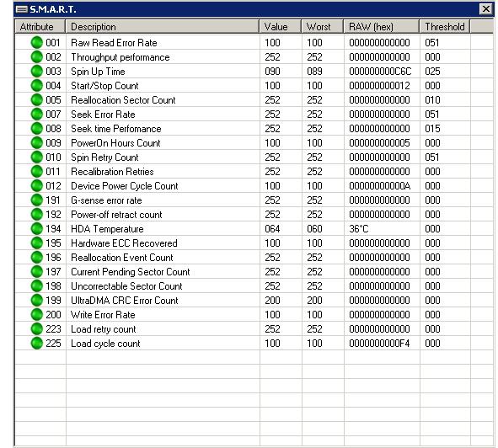Click the green status icon for attribute 001
This screenshot has height=448, width=498.
pyautogui.click(x=37, y=43)
